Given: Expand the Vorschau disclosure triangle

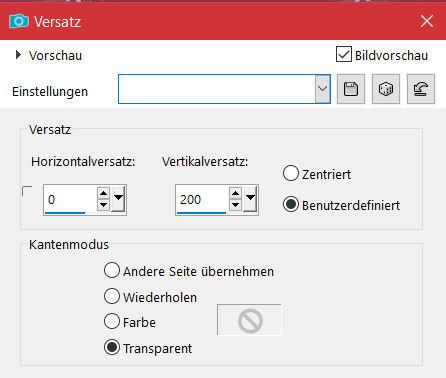Looking at the screenshot, I should point(18,55).
